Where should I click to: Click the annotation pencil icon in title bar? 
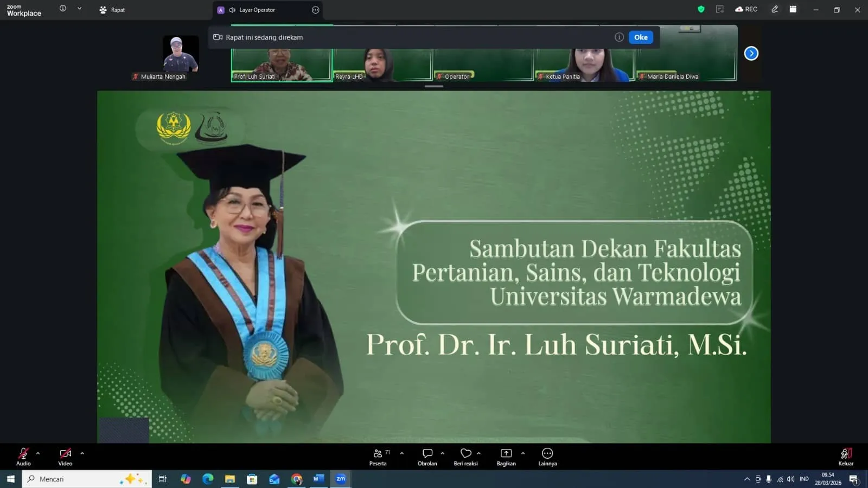(775, 9)
